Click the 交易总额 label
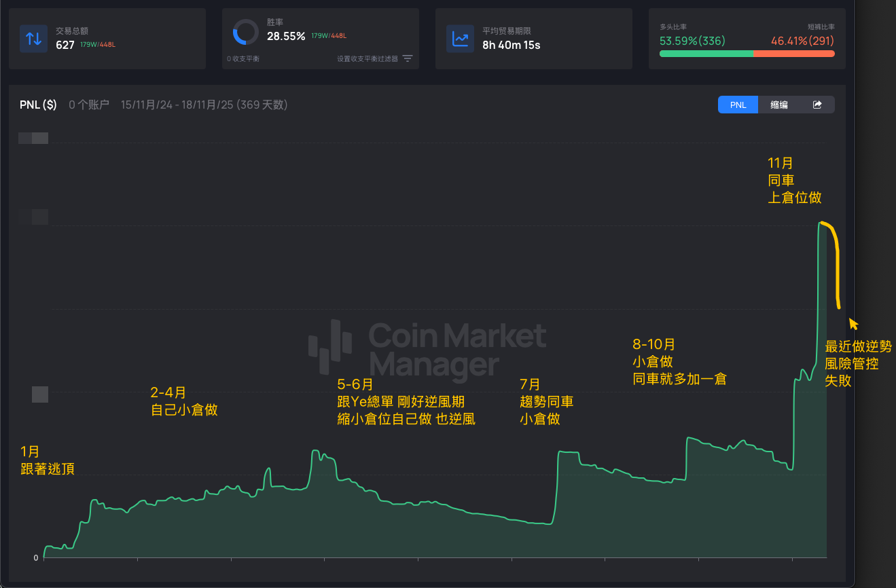The width and height of the screenshot is (896, 588). 72,31
